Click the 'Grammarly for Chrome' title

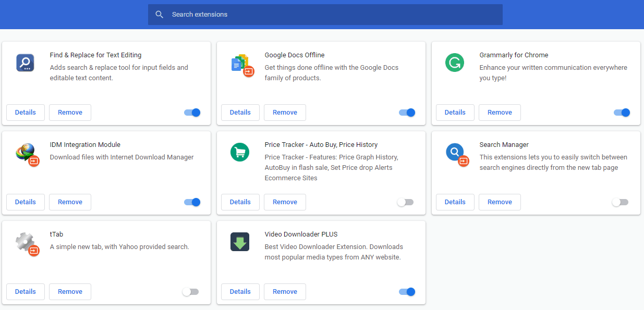click(x=514, y=55)
